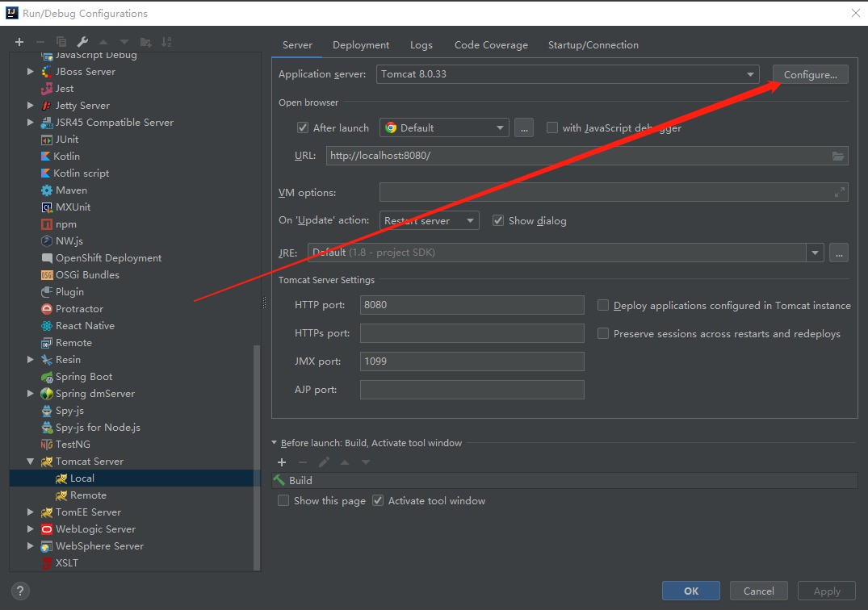The image size is (868, 610).
Task: Switch to the Deployment tab
Action: [361, 45]
